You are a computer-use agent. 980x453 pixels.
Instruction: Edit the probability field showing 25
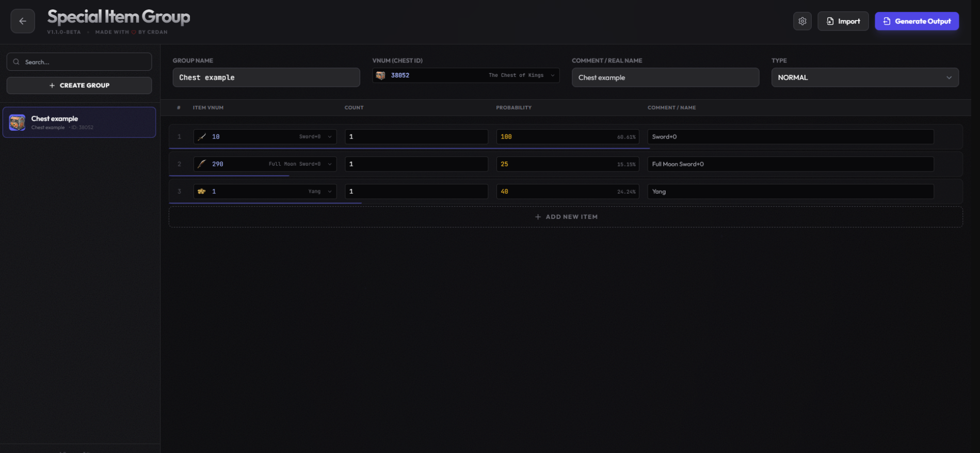[x=552, y=164]
